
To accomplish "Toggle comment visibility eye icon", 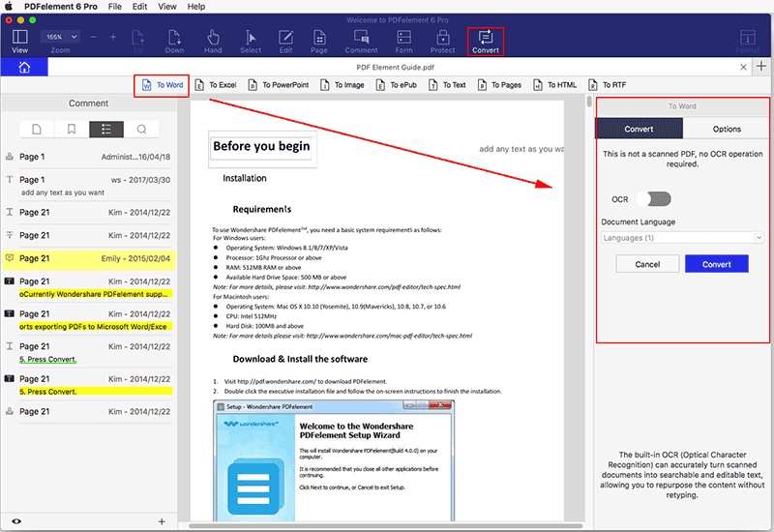I will point(16,521).
